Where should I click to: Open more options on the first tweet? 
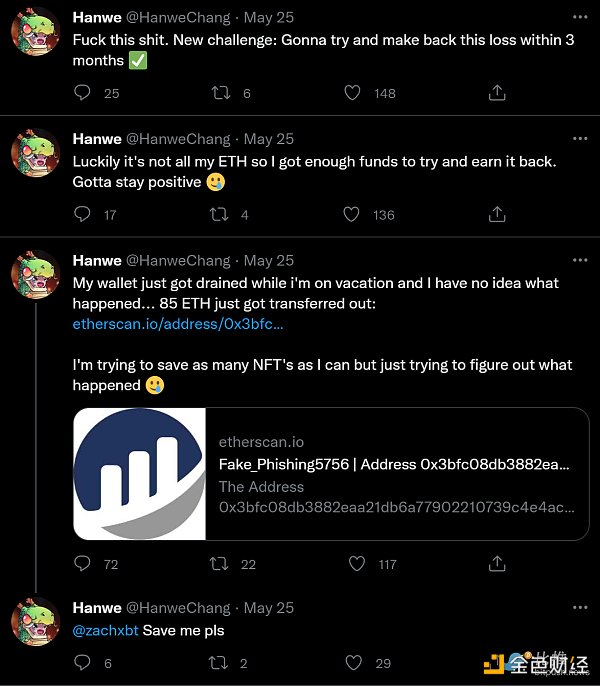(x=579, y=19)
